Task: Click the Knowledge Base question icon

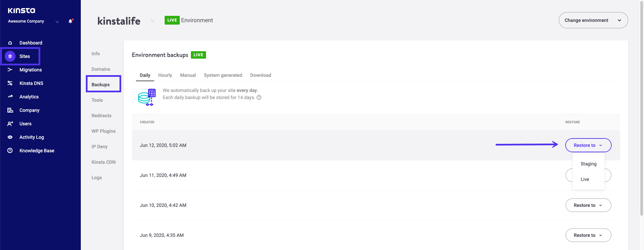Action: pyautogui.click(x=10, y=151)
